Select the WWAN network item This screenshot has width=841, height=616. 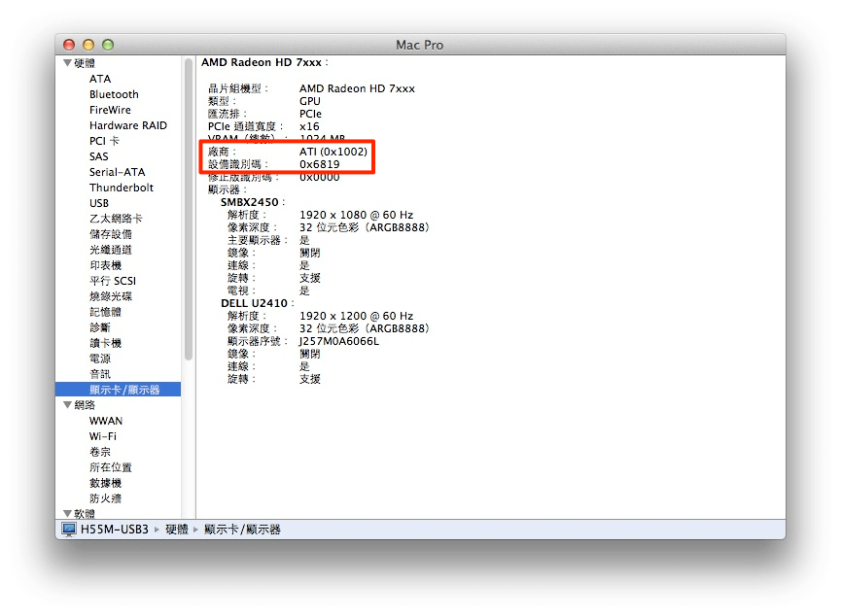(106, 421)
